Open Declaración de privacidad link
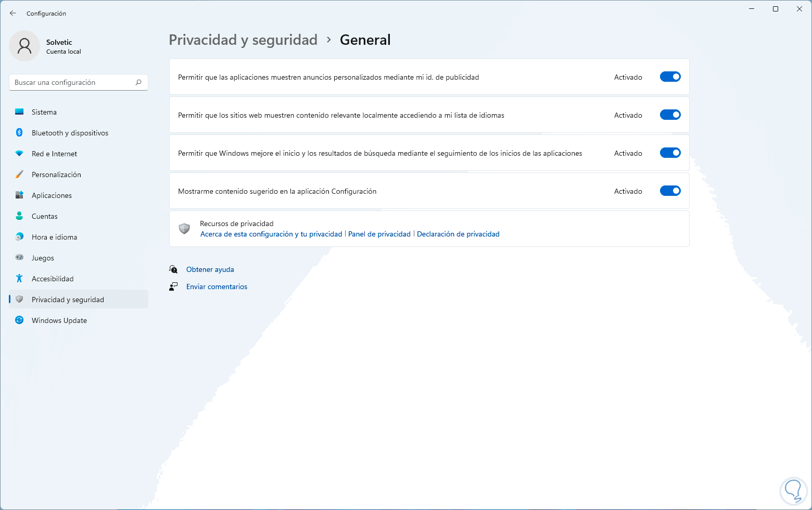This screenshot has height=510, width=812. pyautogui.click(x=458, y=234)
